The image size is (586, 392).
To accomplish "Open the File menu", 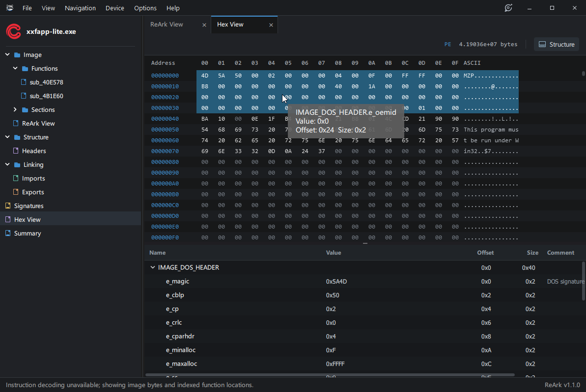I will 27,8.
